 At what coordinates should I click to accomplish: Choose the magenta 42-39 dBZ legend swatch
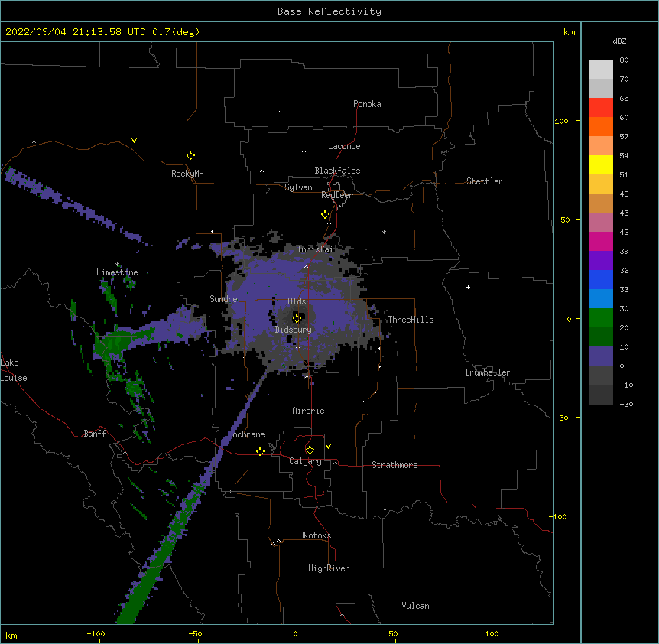pyautogui.click(x=601, y=241)
